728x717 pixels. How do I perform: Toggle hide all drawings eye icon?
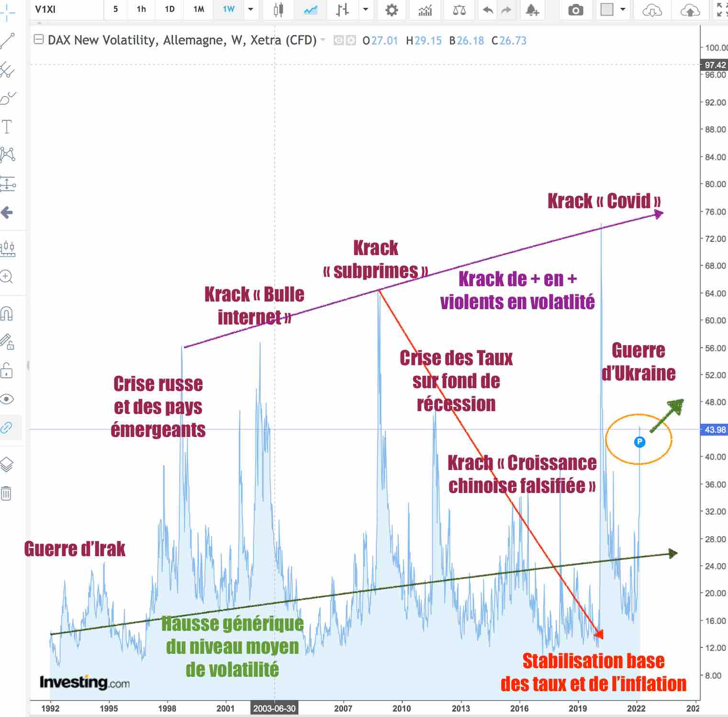click(x=7, y=399)
